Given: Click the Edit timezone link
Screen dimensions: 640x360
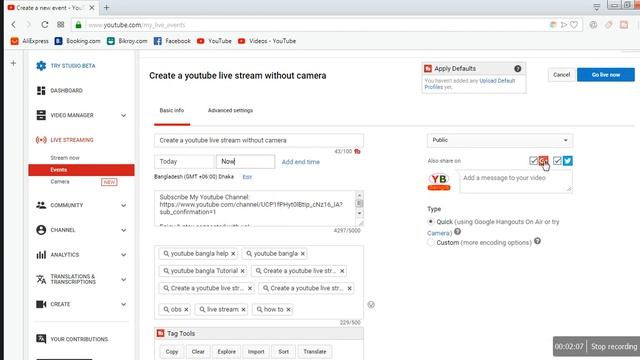Looking at the screenshot, I should point(247,177).
